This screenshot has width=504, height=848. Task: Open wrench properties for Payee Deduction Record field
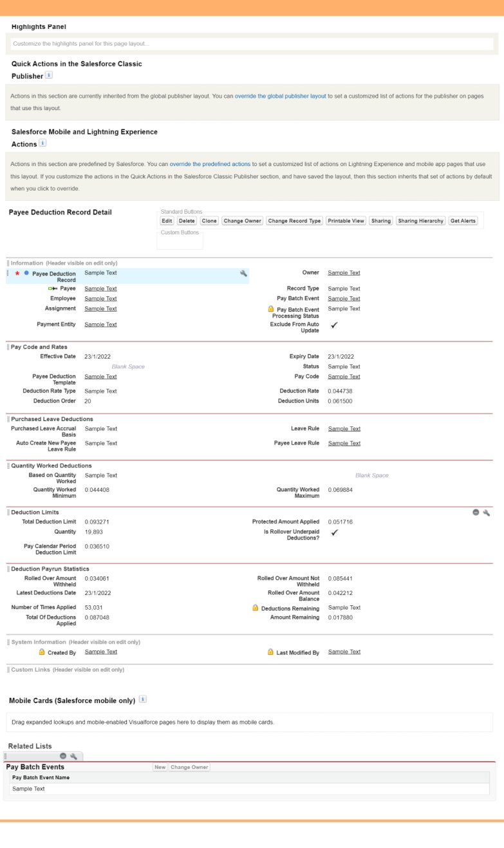[243, 274]
